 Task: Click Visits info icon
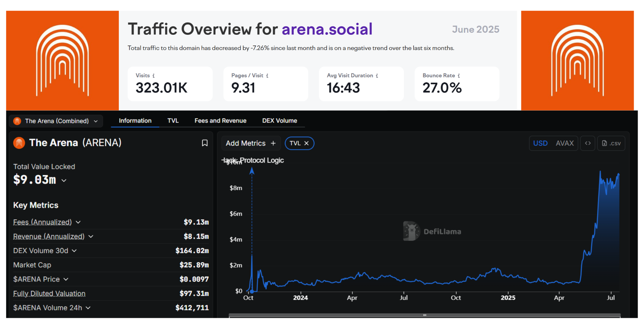point(154,76)
